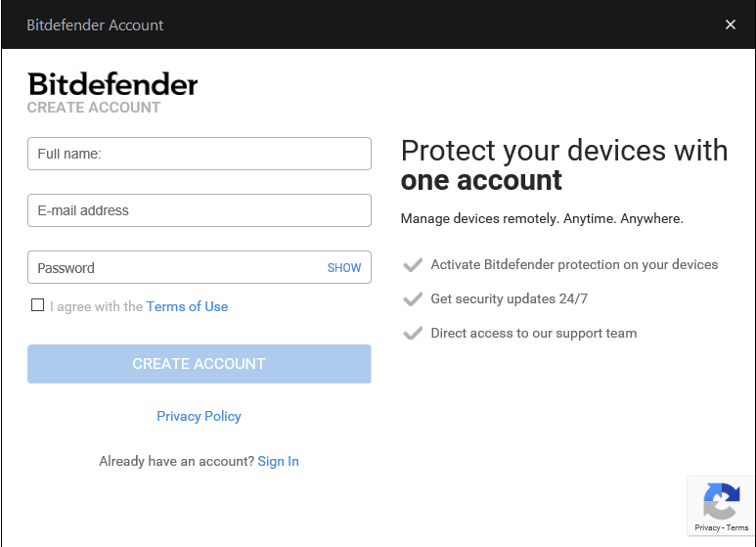Click 'Already have an account?' text
Viewport: 756px width, 547px height.
click(x=176, y=461)
